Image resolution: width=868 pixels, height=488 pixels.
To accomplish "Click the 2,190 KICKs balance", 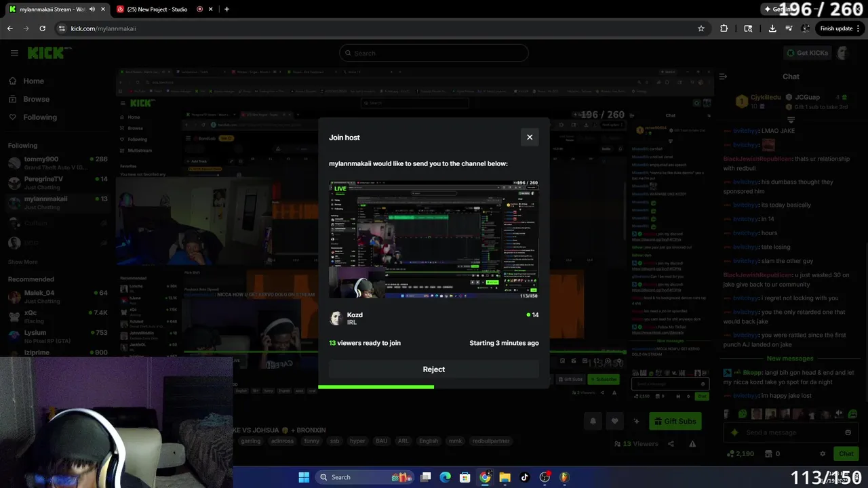I will click(x=740, y=453).
